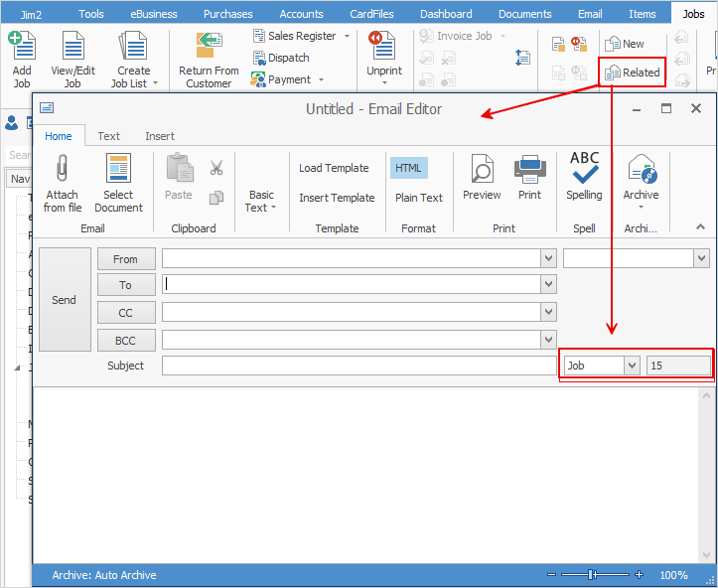718x588 pixels.
Task: Click the body scrollbar down arrow
Action: click(x=706, y=555)
